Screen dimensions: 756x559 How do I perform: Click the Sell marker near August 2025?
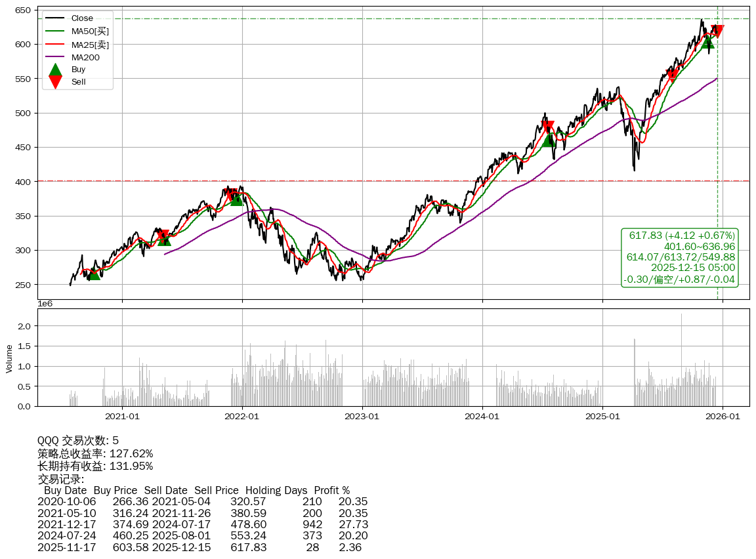pyautogui.click(x=672, y=74)
